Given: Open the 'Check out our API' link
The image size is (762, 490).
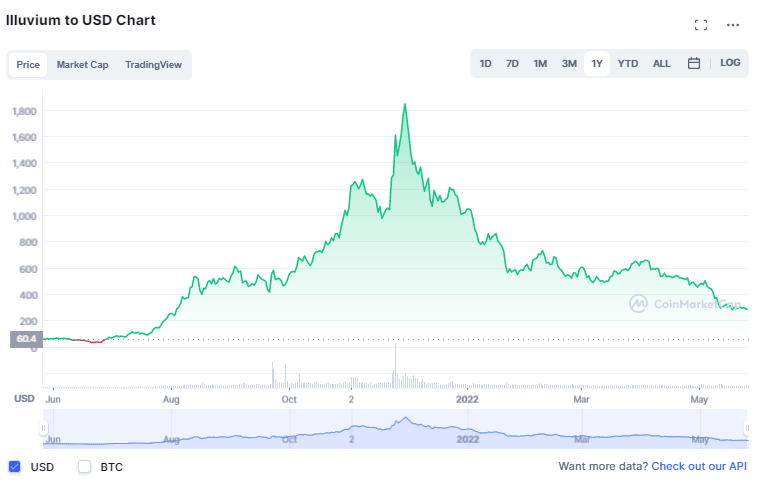Looking at the screenshot, I should click(x=699, y=466).
